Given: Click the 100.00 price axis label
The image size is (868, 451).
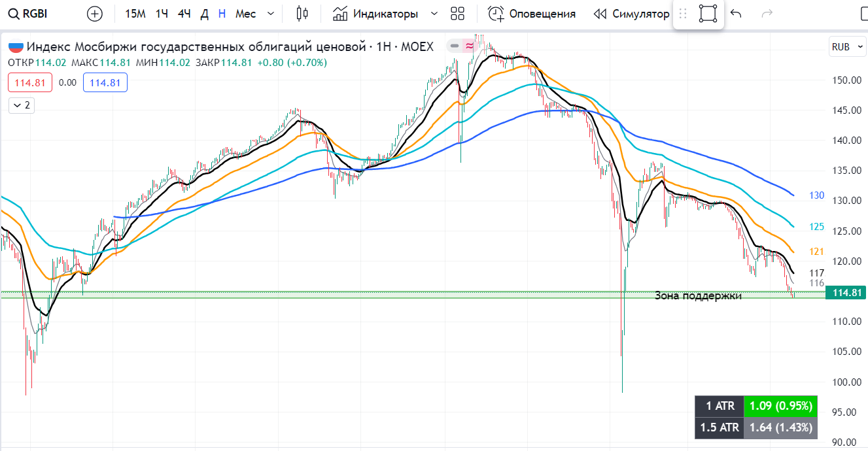Looking at the screenshot, I should pos(845,382).
